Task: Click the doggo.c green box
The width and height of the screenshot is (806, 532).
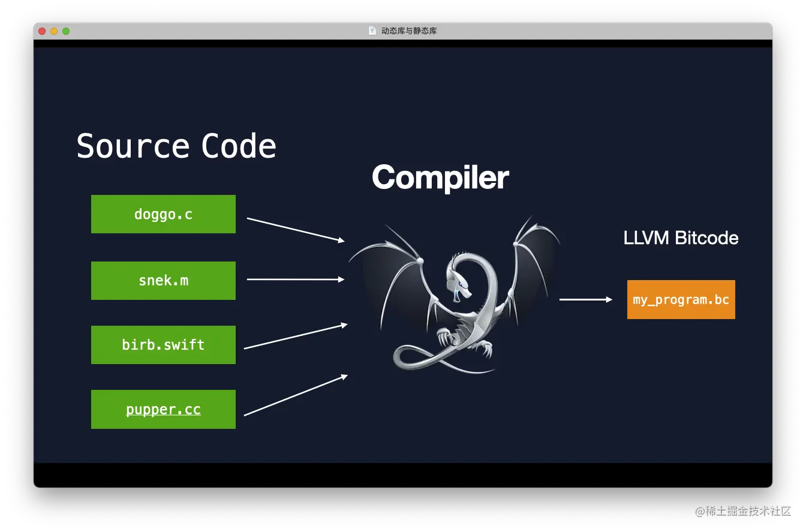Action: pyautogui.click(x=163, y=214)
